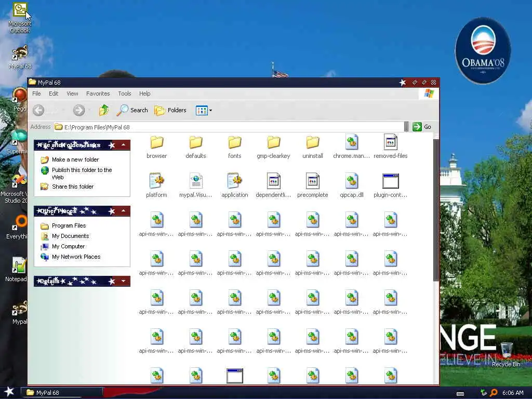532x399 pixels.
Task: Open the File menu
Action: click(36, 94)
